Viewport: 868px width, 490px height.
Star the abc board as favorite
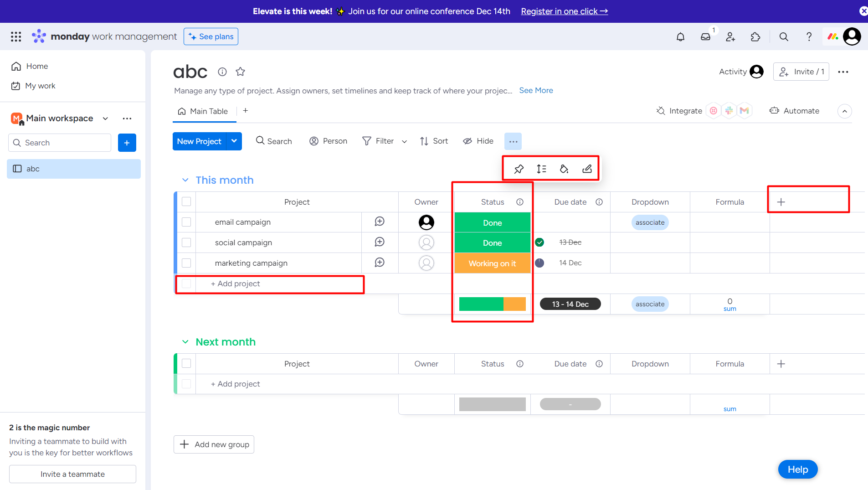point(240,72)
